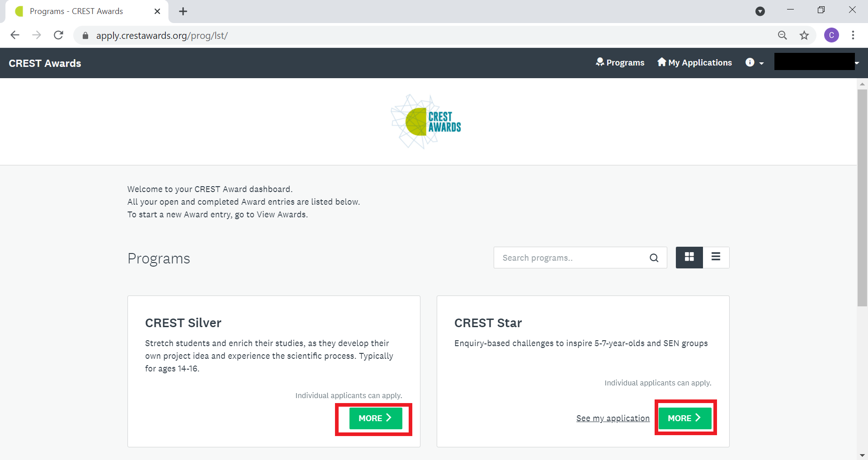Switch to list view of programs
868x460 pixels.
(716, 258)
